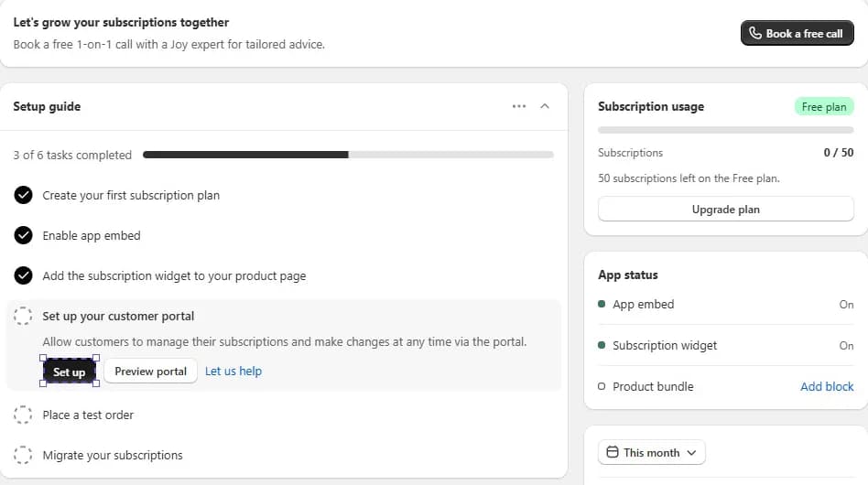This screenshot has width=868, height=485.
Task: Toggle completed check for Create your first subscription plan
Action: (x=23, y=195)
